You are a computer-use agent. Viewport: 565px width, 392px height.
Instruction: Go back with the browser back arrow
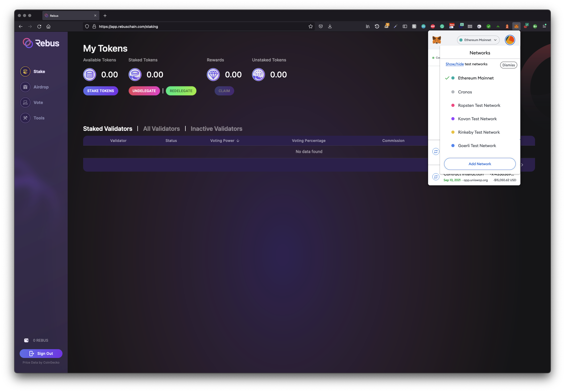(21, 26)
